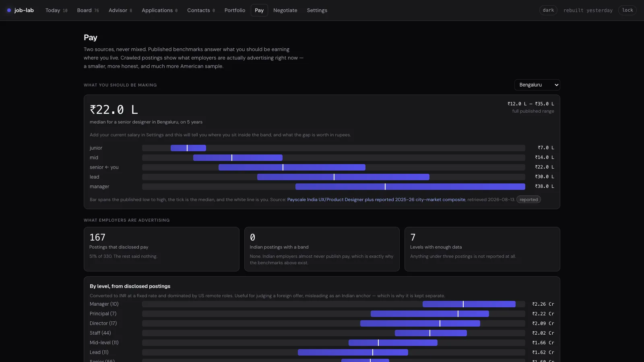Go to the Advisor tab

120,10
